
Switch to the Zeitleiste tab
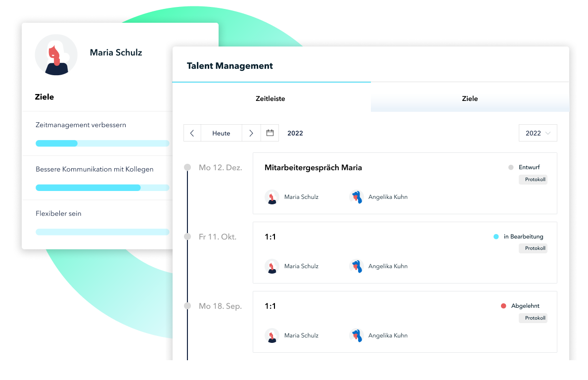pos(271,98)
